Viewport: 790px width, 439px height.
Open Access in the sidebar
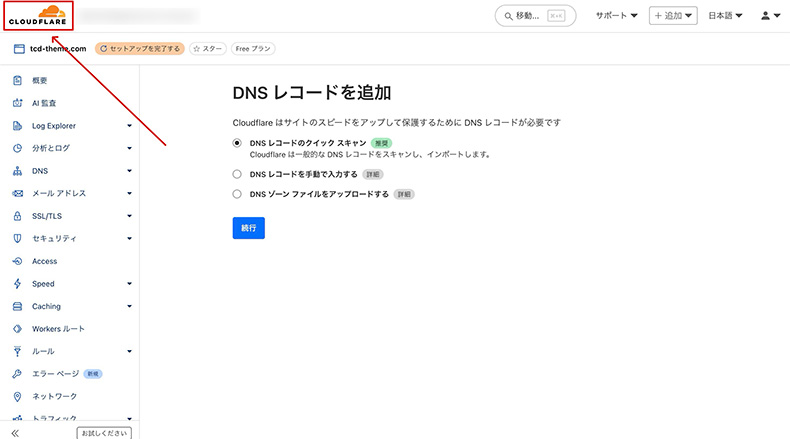(44, 261)
